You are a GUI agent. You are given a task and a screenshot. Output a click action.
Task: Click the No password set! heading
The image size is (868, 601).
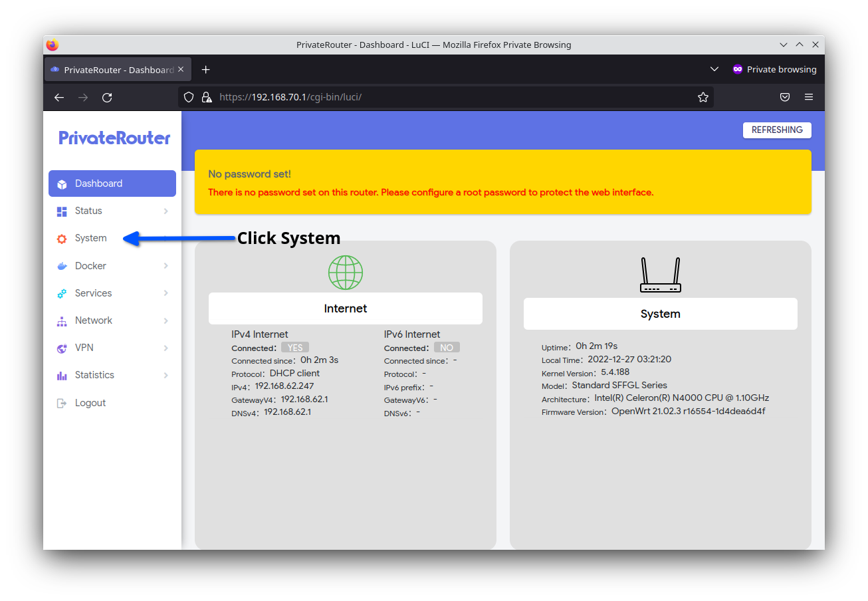coord(249,174)
